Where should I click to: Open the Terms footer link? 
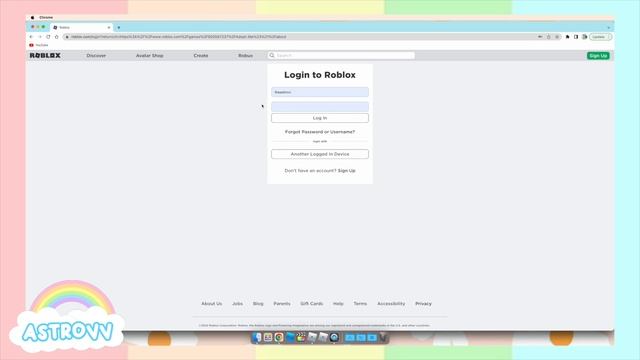click(360, 304)
